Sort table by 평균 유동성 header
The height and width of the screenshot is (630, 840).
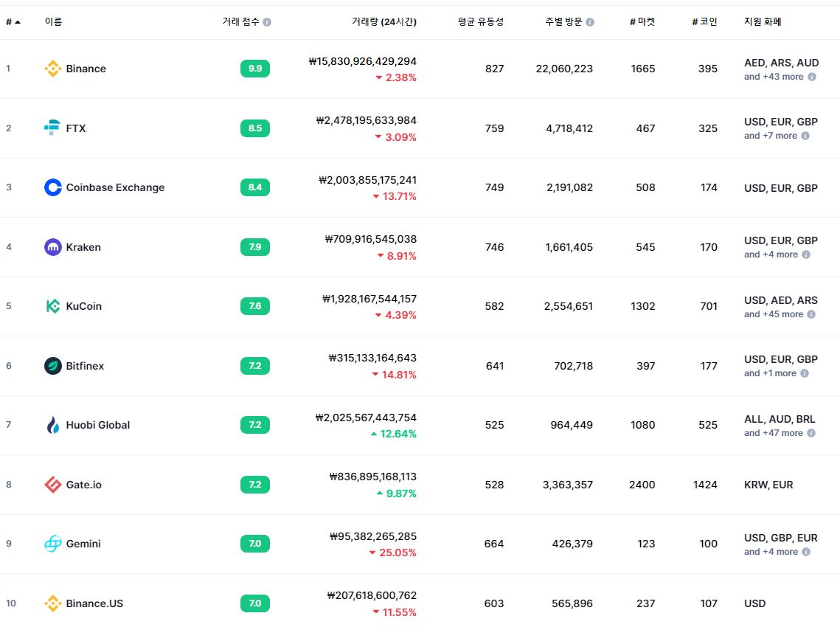[x=481, y=21]
